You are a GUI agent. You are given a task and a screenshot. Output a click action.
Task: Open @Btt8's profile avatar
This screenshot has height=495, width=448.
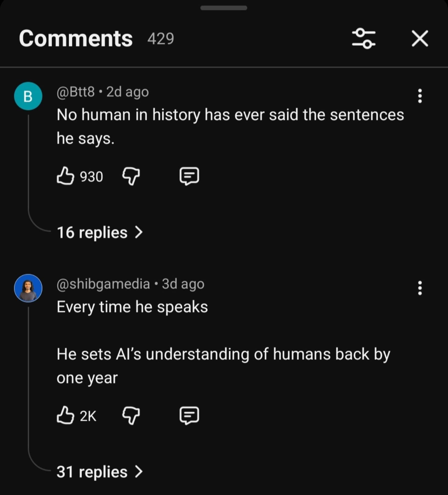pyautogui.click(x=28, y=96)
